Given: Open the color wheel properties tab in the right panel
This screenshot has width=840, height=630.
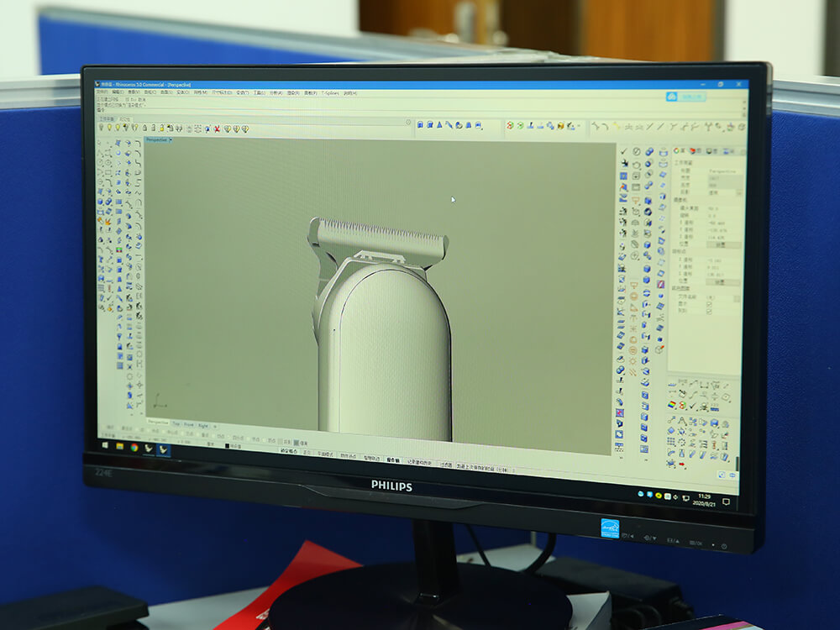Looking at the screenshot, I should (676, 150).
